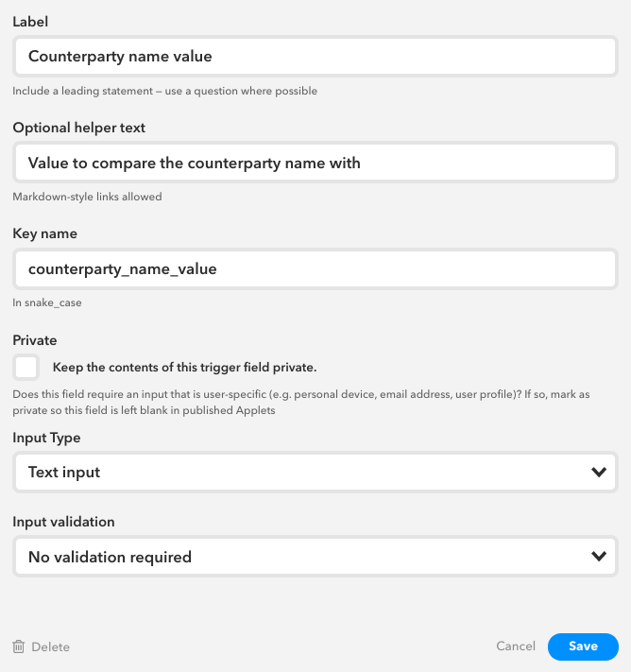Click into the Optional helper text field
631x672 pixels.
click(x=315, y=163)
